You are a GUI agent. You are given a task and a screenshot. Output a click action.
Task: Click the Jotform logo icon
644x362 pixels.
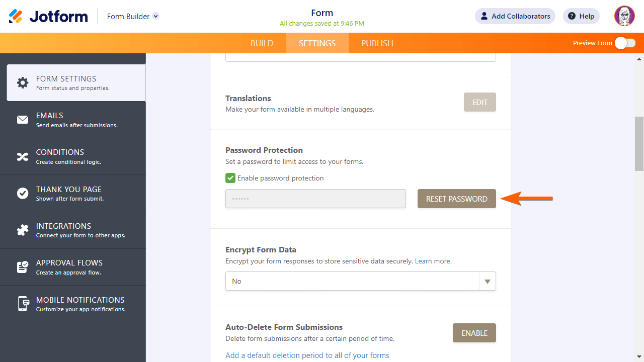click(16, 16)
